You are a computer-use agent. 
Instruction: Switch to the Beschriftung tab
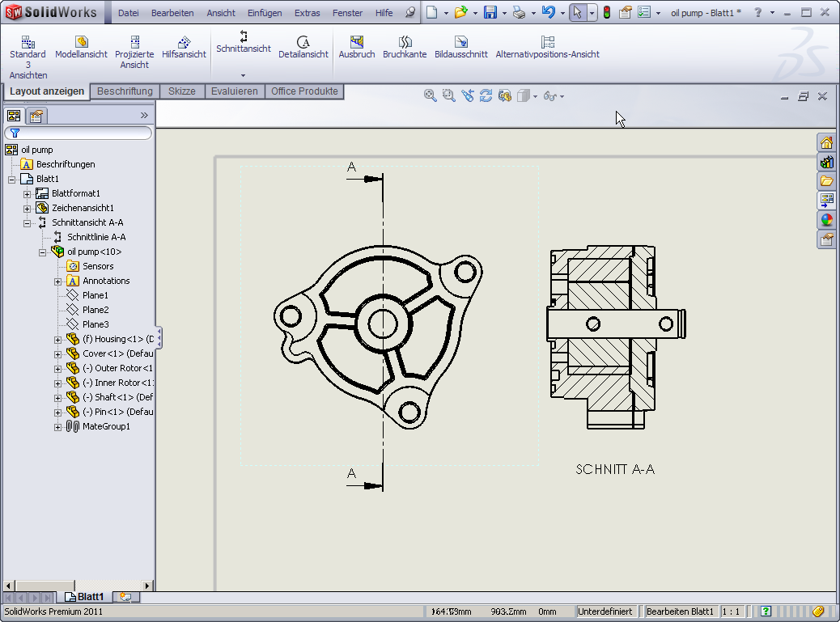pos(125,91)
